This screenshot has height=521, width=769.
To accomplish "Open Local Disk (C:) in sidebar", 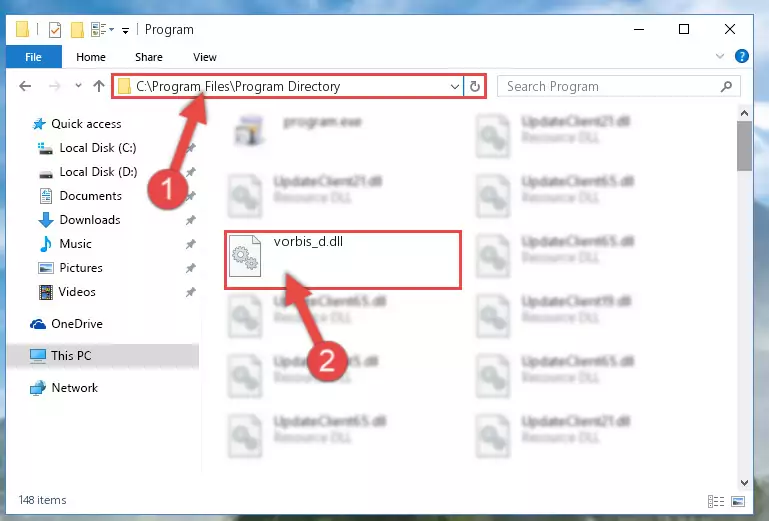I will point(98,148).
